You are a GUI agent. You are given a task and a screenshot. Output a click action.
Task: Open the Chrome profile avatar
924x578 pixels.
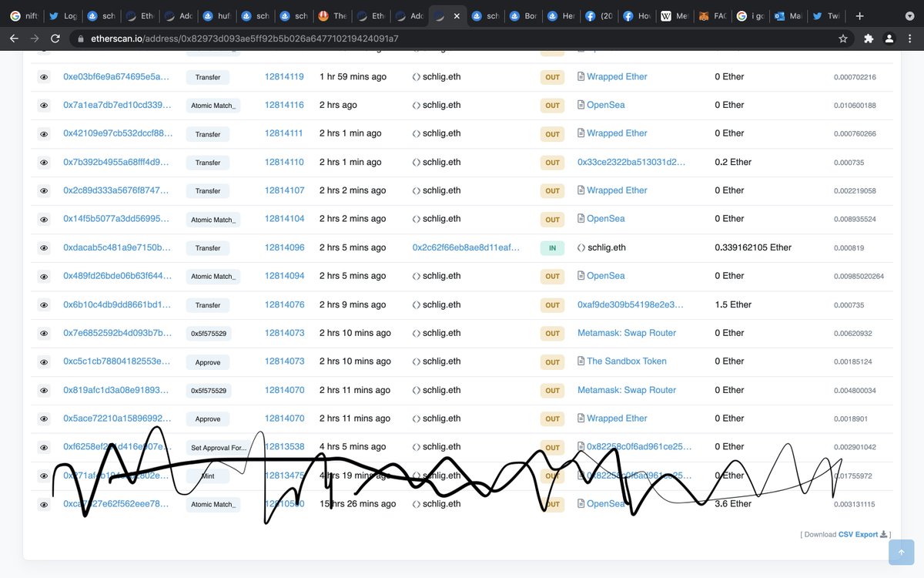tap(889, 39)
